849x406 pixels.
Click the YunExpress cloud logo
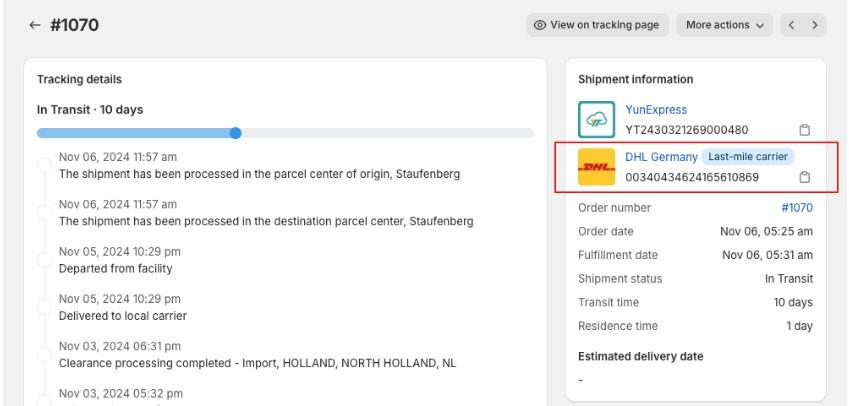(596, 119)
